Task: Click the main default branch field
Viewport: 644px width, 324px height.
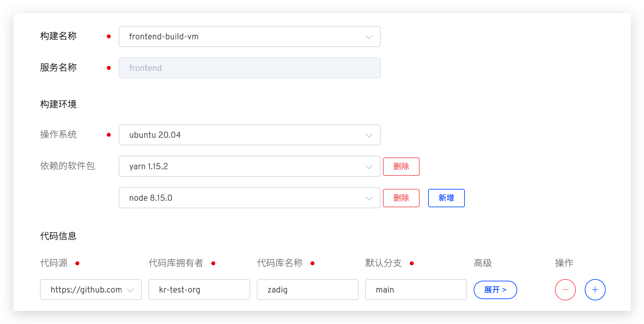Action: click(416, 290)
